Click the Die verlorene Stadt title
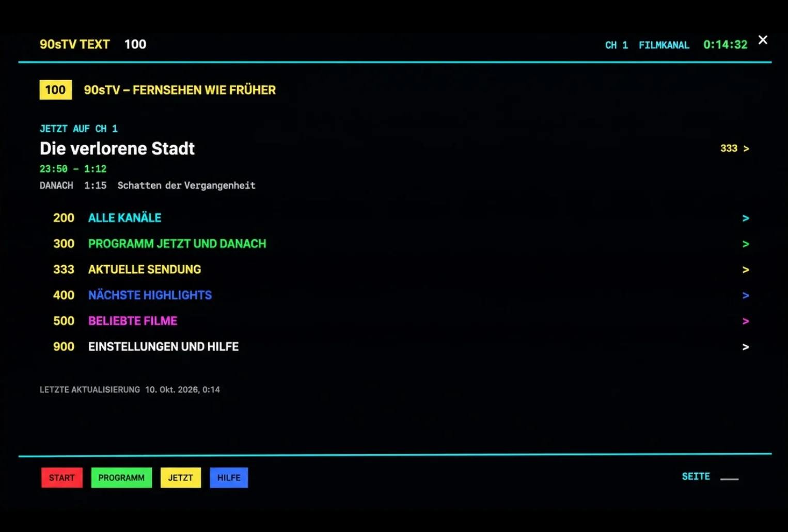This screenshot has height=532, width=788. pyautogui.click(x=117, y=149)
